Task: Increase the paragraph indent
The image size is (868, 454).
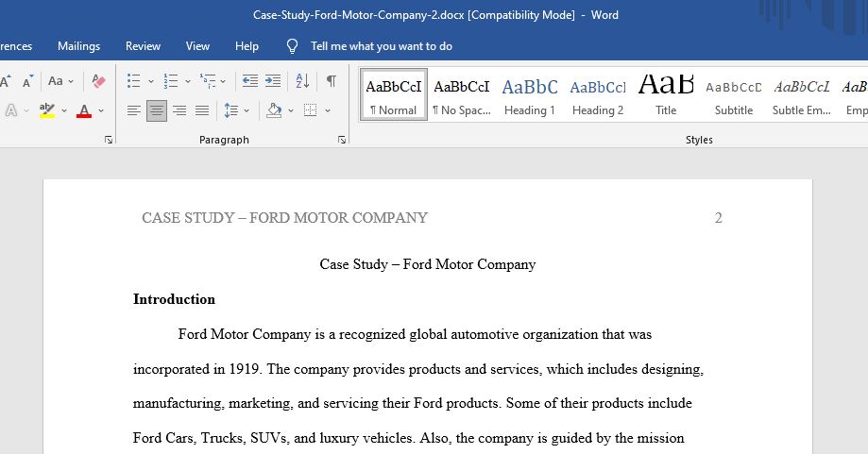Action: pos(273,81)
